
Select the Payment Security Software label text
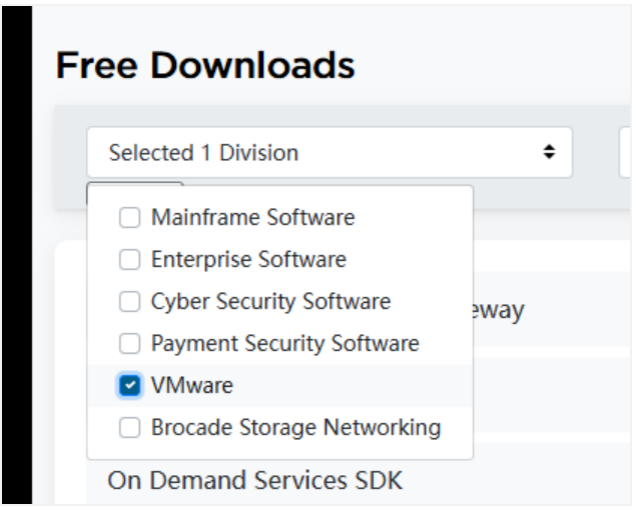coord(285,344)
